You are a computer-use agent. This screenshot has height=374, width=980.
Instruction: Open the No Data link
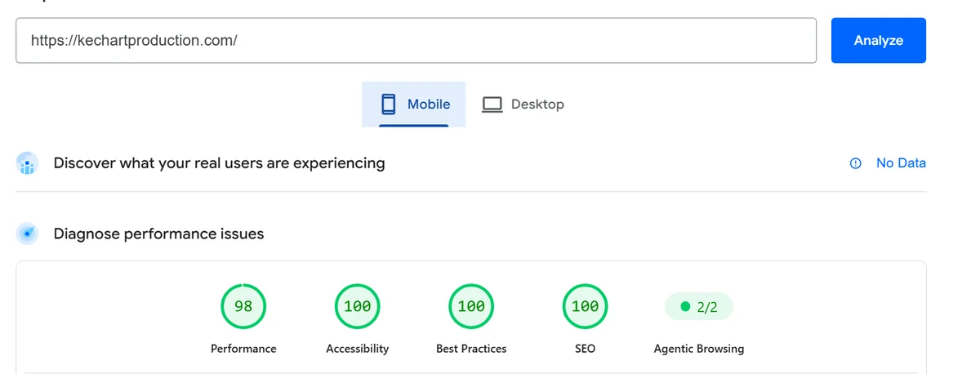(901, 163)
